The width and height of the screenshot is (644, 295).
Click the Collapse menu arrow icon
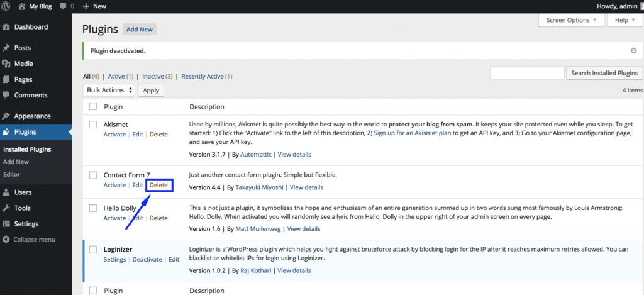(x=6, y=240)
